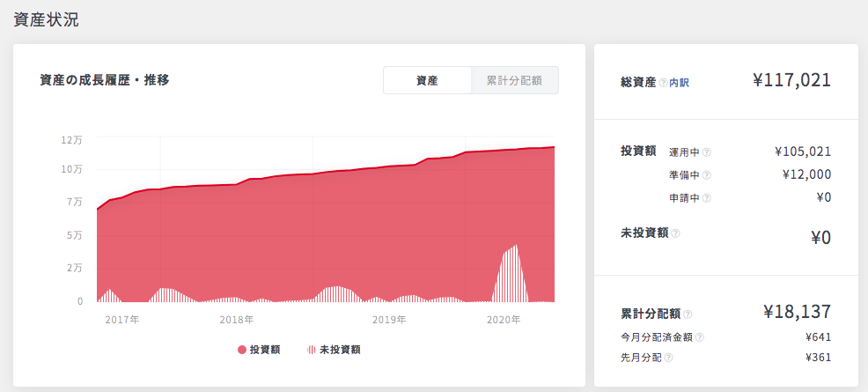This screenshot has width=868, height=392.
Task: Click the ¥641 今月分配済金額 value
Action: 818,337
